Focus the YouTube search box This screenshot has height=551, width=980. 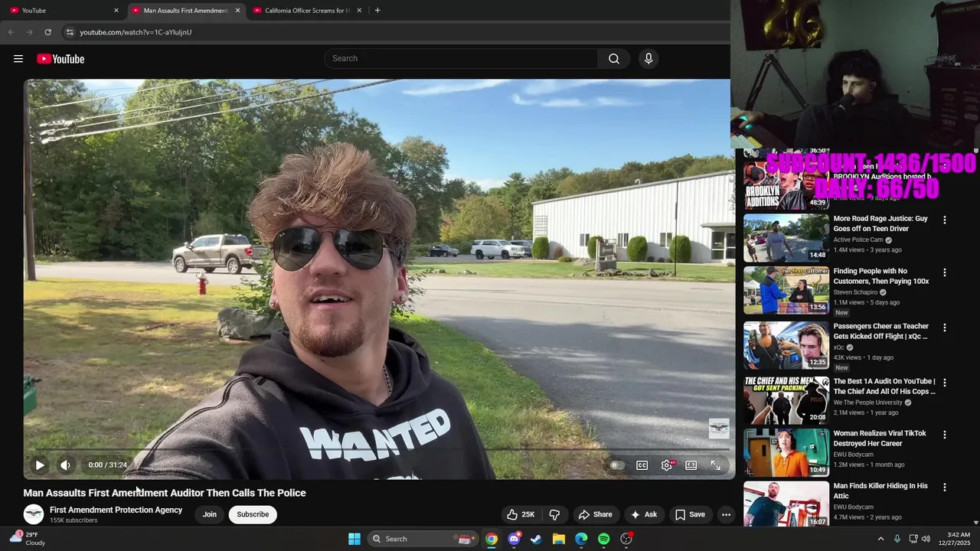461,58
